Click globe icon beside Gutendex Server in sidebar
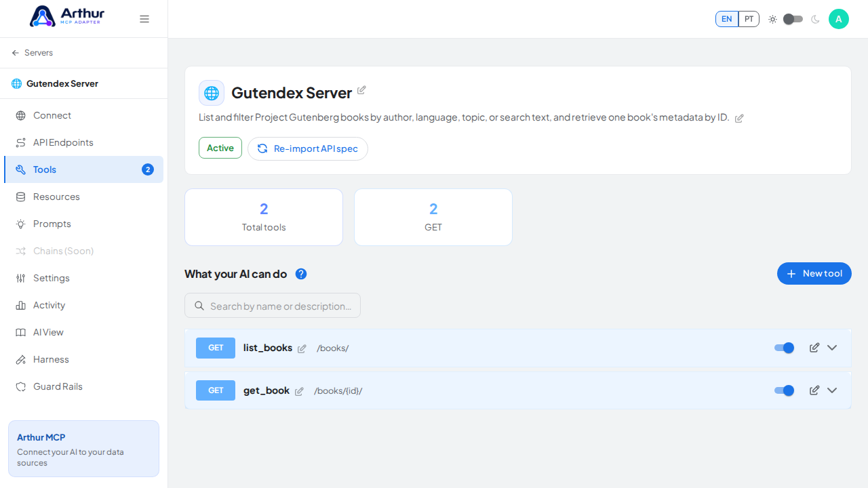This screenshot has width=868, height=488. click(17, 84)
